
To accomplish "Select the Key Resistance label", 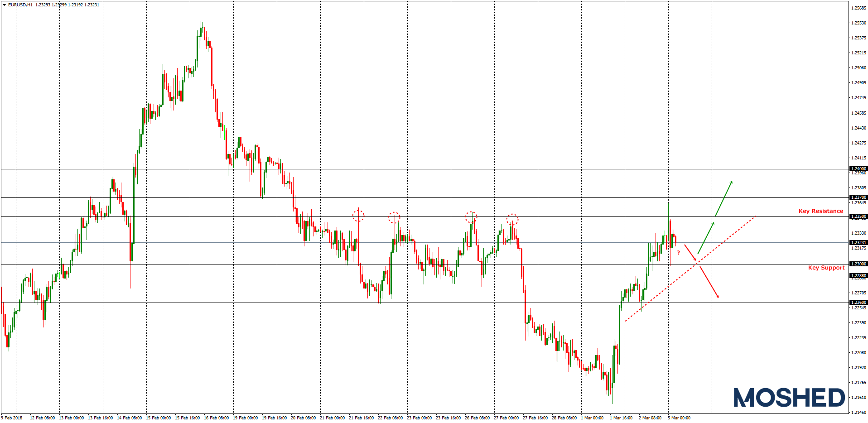I will point(820,211).
